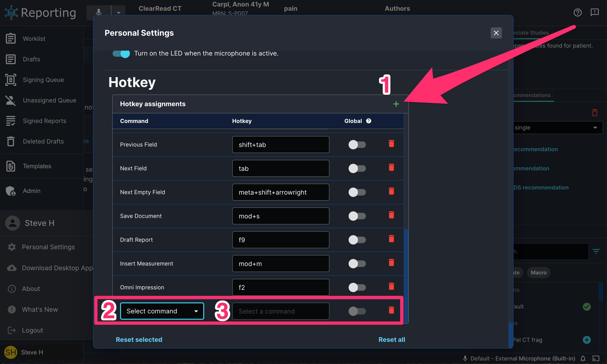Delete the new empty hotkey row
The width and height of the screenshot is (607, 364).
click(391, 310)
